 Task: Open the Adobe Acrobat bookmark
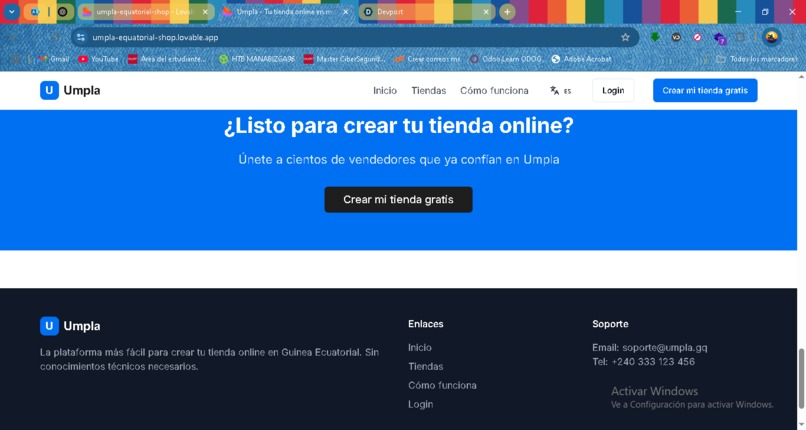581,59
